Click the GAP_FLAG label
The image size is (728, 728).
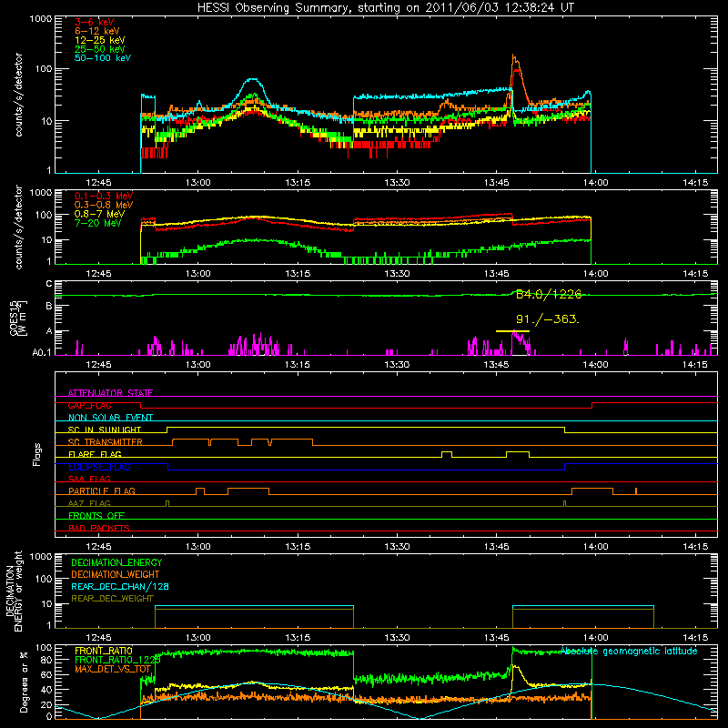tap(90, 405)
